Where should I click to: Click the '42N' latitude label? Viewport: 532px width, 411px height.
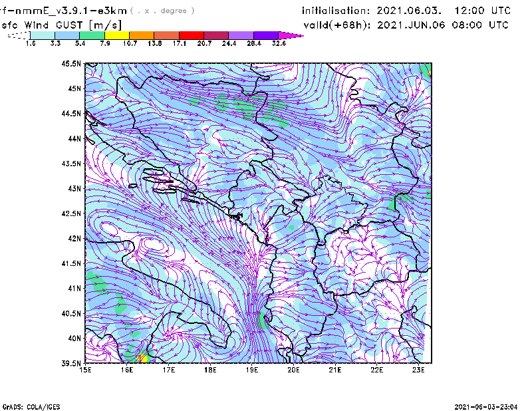(74, 238)
